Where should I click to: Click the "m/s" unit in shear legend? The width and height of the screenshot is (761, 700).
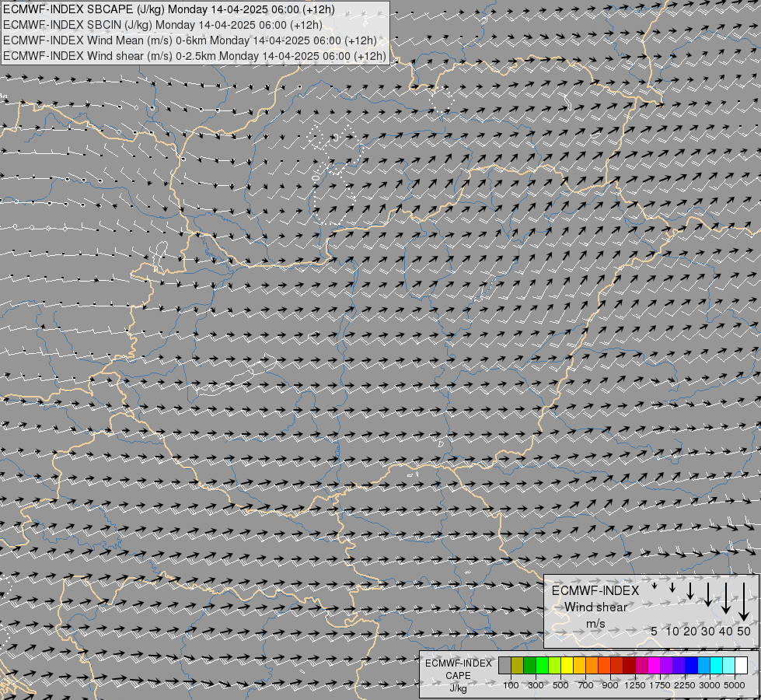(x=595, y=624)
